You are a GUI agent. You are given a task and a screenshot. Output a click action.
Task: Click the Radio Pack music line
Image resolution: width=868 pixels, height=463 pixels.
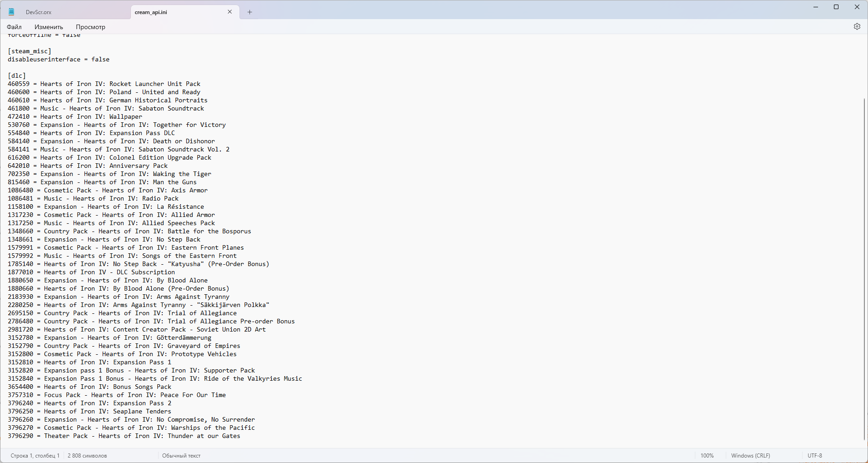(x=93, y=199)
